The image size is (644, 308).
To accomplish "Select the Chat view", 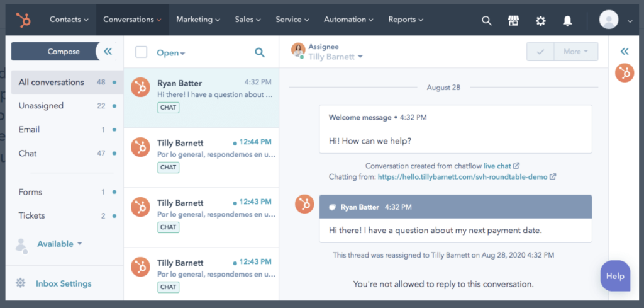I will coord(67,154).
